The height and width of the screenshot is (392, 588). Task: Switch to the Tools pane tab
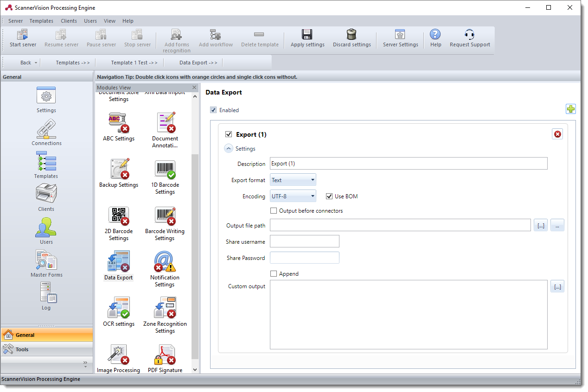(46, 349)
